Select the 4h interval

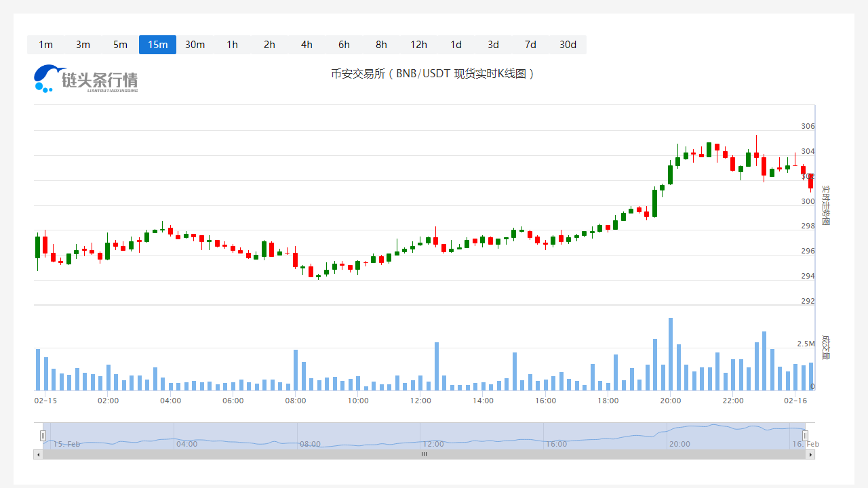(307, 45)
